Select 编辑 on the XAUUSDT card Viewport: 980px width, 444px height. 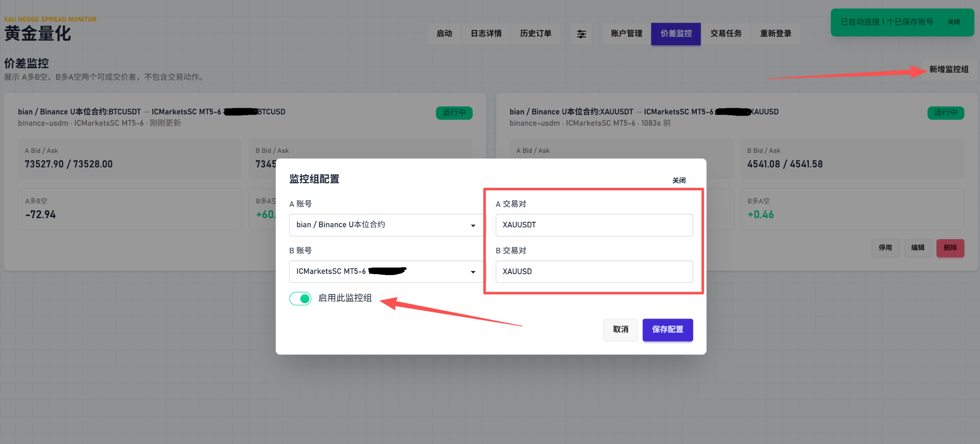coord(917,248)
